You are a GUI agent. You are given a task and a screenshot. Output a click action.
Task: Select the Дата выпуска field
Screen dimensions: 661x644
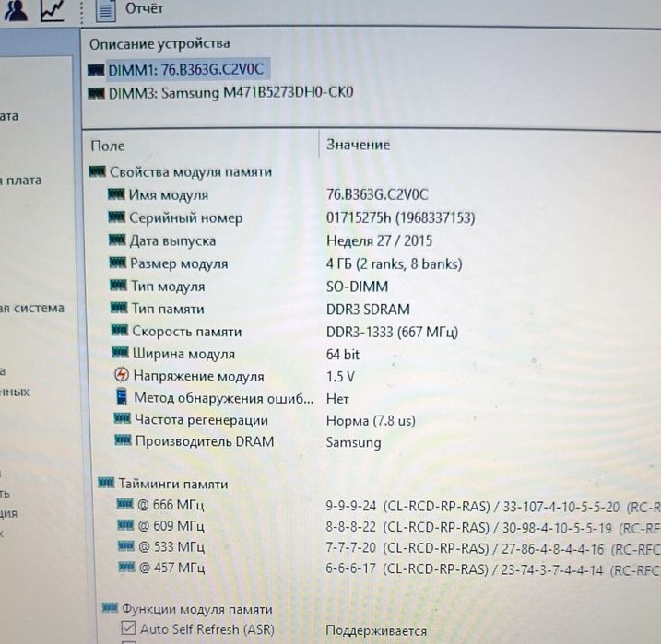tap(172, 240)
